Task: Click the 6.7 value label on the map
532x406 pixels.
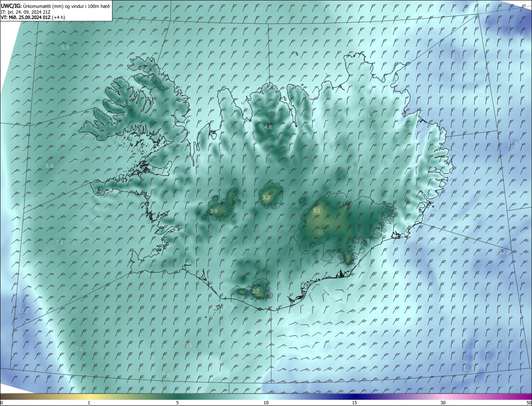Action: point(372,116)
